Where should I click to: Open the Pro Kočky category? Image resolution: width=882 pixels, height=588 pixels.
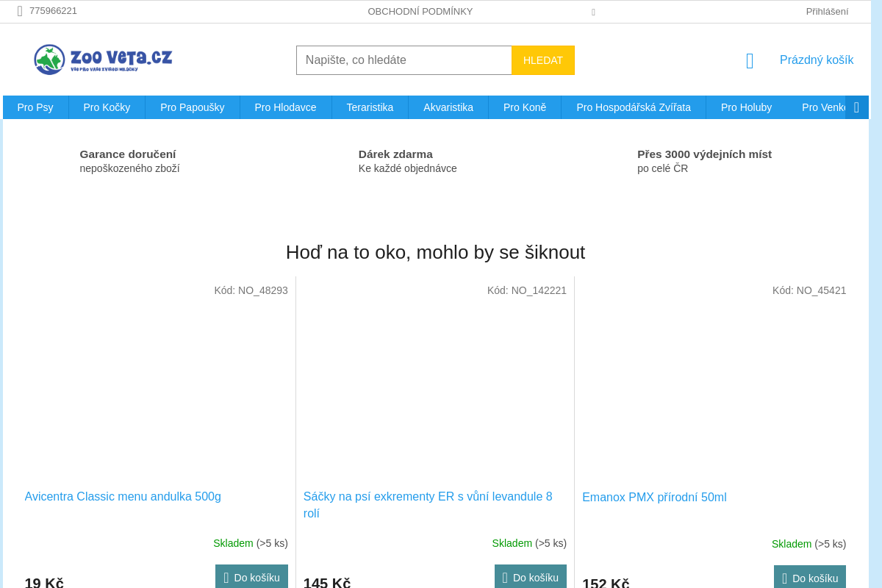(107, 107)
